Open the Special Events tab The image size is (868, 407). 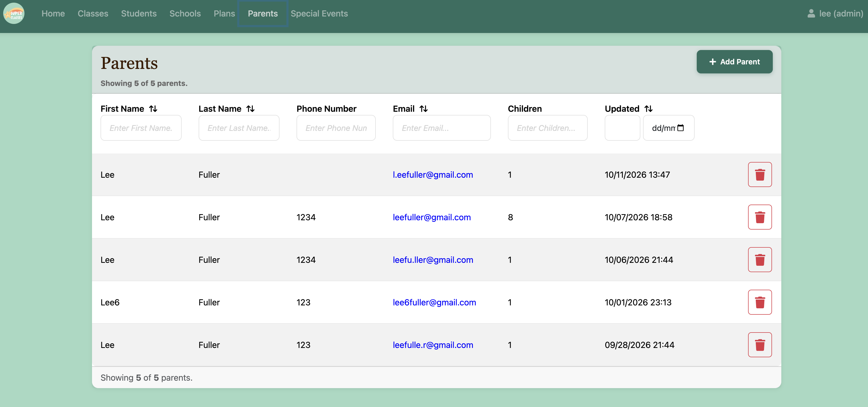[319, 14]
